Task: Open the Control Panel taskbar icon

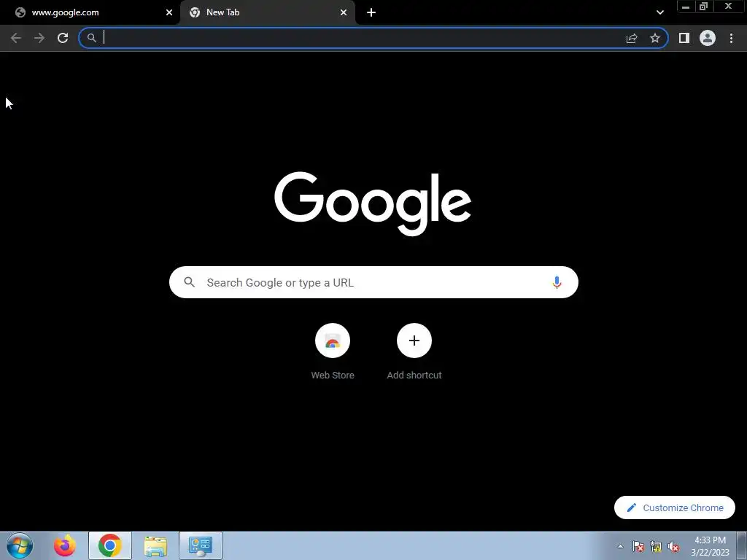Action: (201, 545)
